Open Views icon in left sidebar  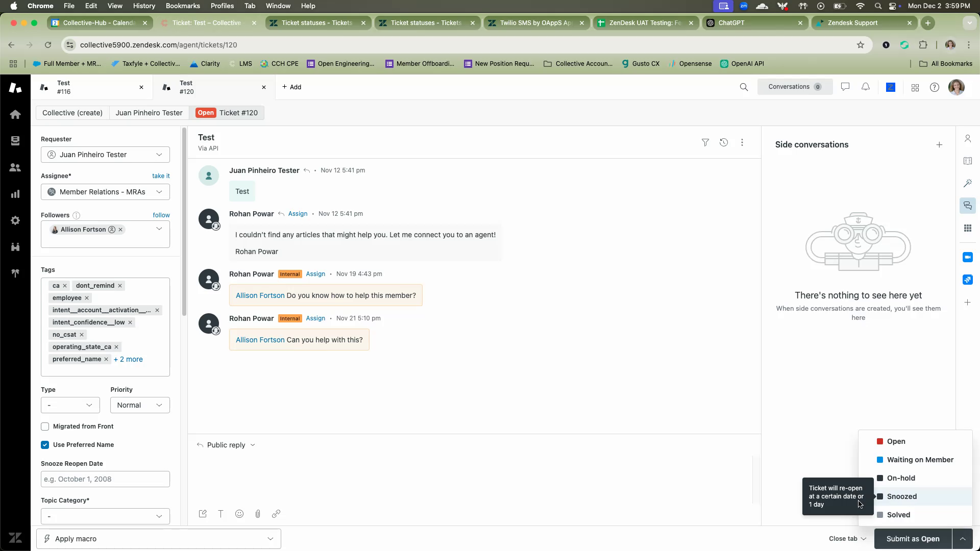[x=15, y=141]
